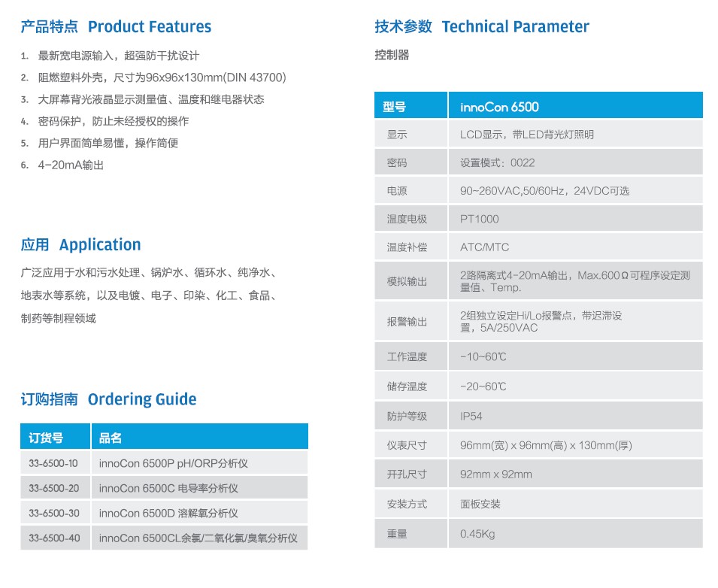Click the '密码' row label
Image resolution: width=718 pixels, height=588 pixels.
point(396,163)
